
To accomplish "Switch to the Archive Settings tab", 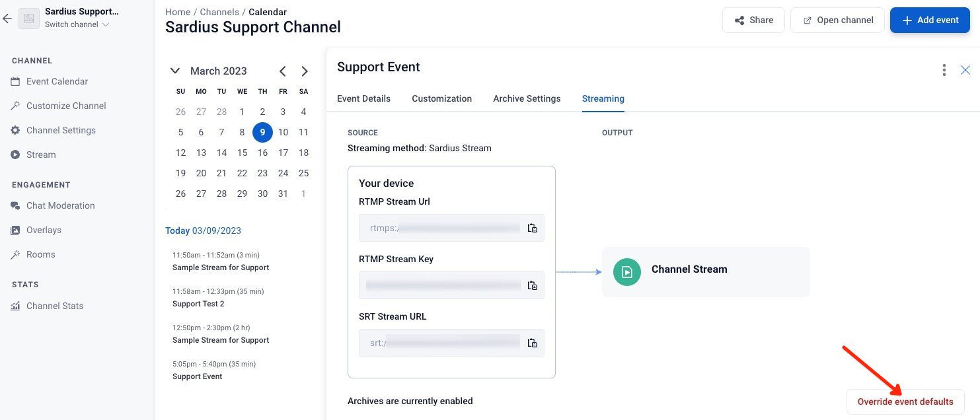I will click(x=527, y=98).
